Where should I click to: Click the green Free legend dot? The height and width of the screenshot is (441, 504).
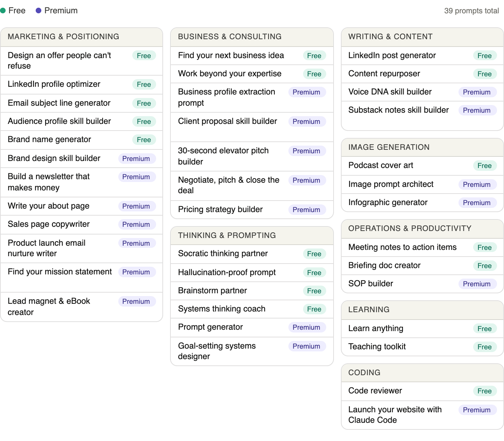(x=3, y=10)
